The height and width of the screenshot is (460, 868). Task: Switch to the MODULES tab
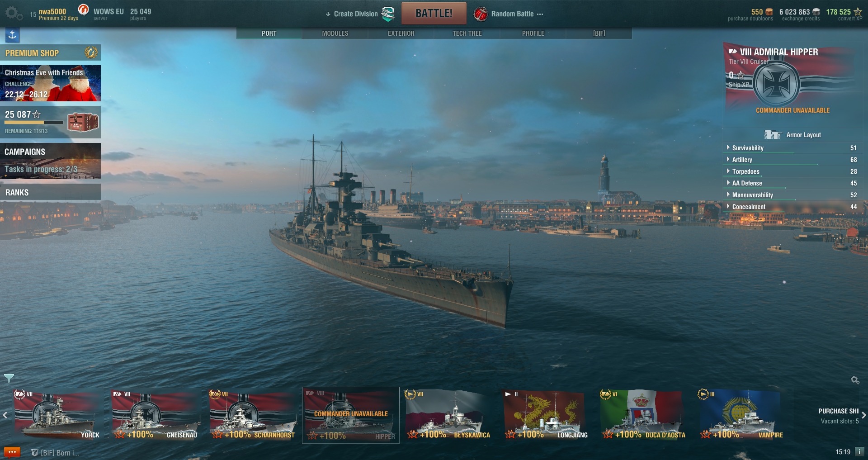tap(335, 33)
